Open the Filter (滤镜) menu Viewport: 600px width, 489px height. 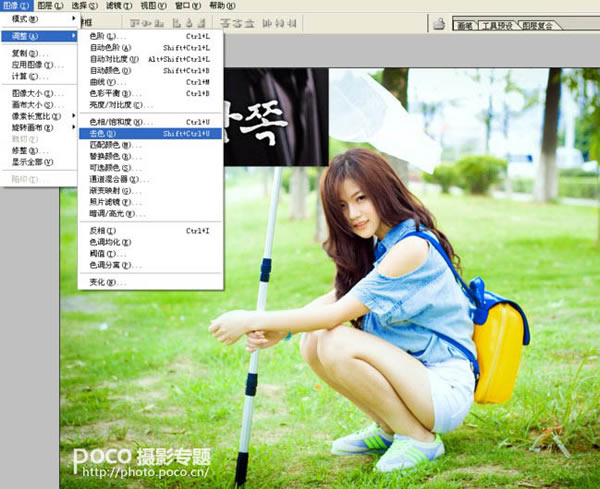pyautogui.click(x=117, y=6)
